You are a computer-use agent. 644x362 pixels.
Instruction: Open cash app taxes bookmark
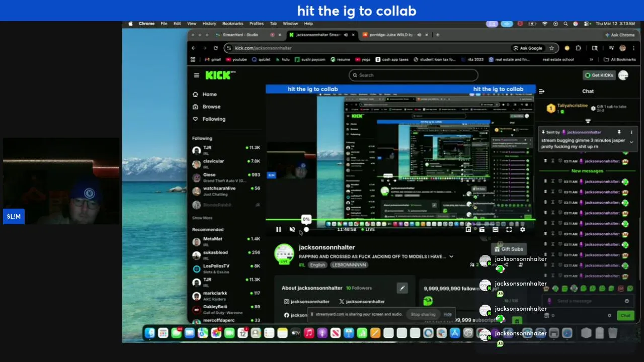pos(392,59)
